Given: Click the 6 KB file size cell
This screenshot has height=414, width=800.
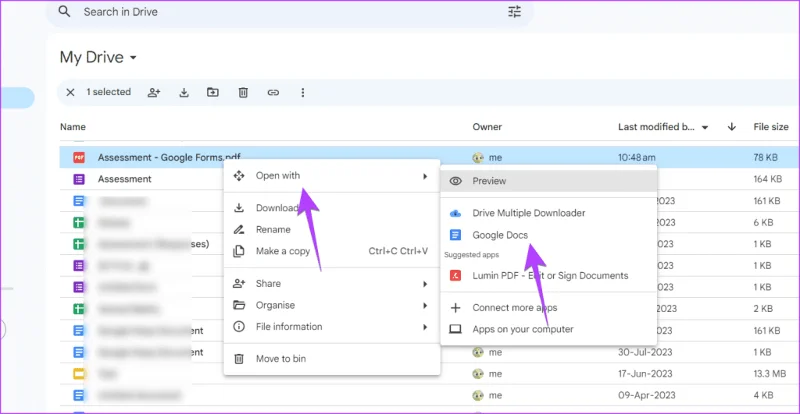Looking at the screenshot, I should coord(763,223).
